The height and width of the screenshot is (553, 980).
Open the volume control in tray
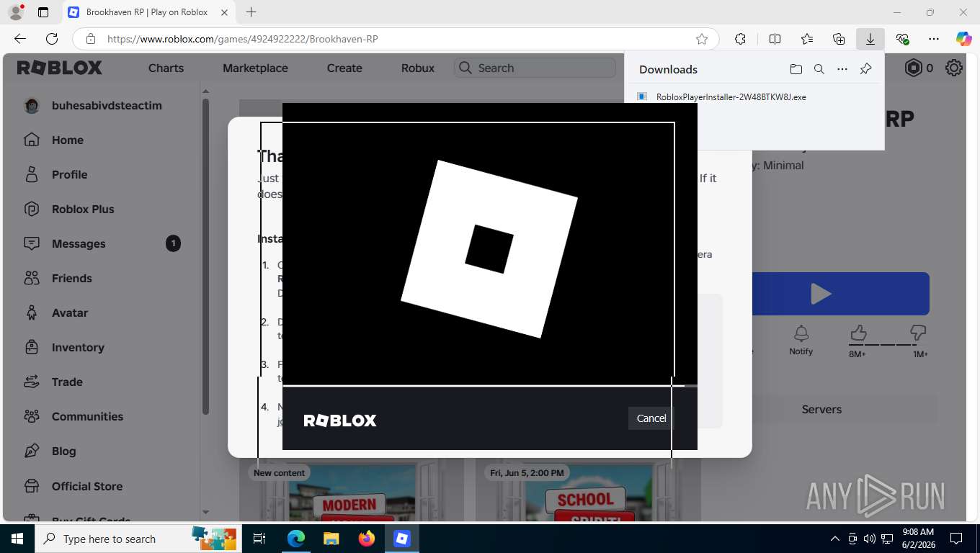870,539
